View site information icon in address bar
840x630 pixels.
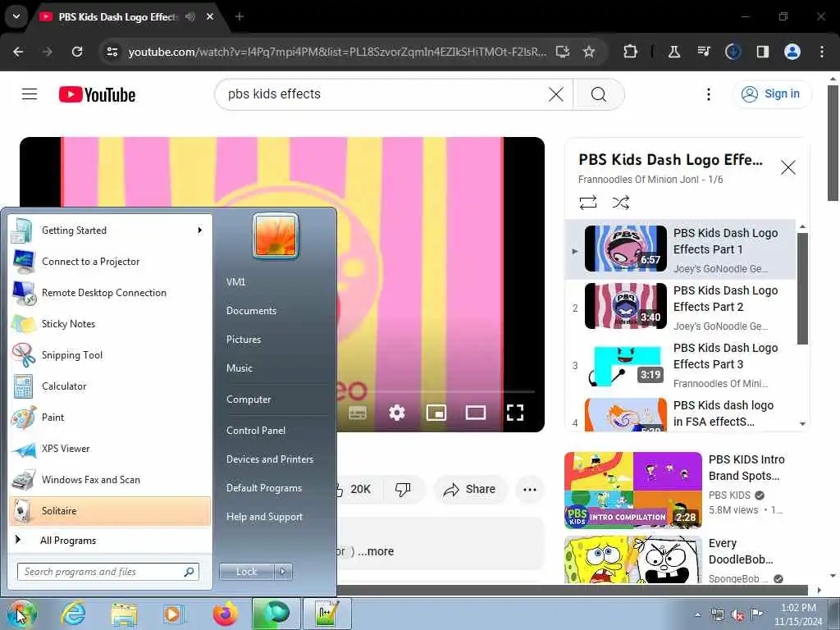(112, 52)
